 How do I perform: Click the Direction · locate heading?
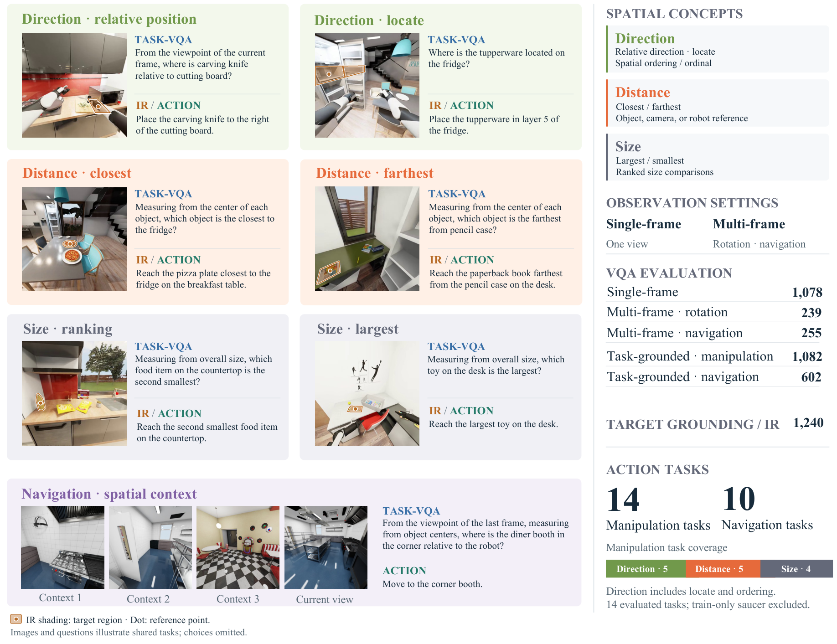(369, 21)
